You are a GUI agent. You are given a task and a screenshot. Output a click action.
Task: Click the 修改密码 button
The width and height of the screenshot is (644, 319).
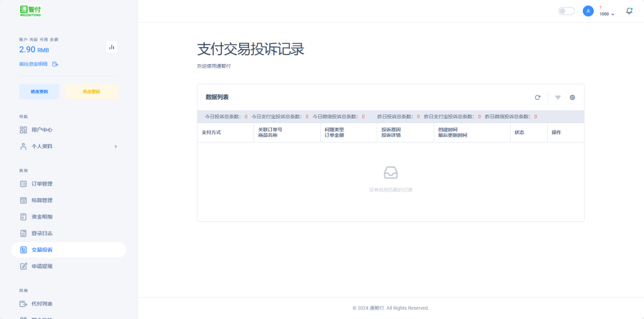click(91, 92)
